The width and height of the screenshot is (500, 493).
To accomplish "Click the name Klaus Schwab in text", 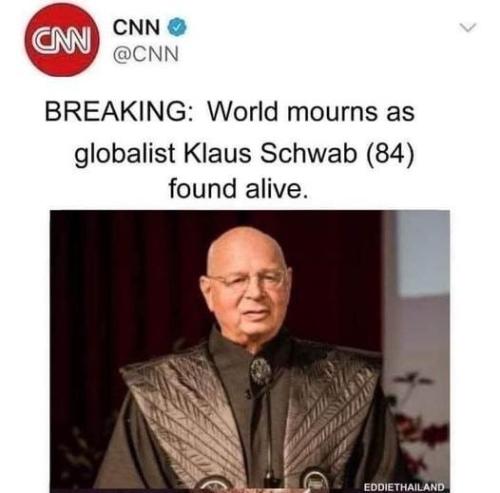I will tap(271, 154).
